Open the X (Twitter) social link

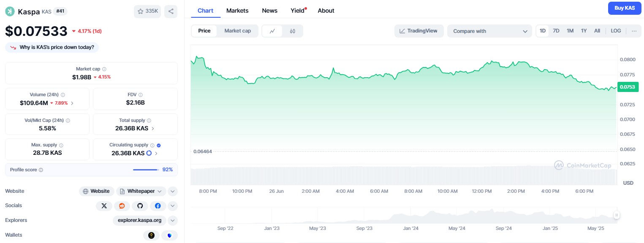coord(104,206)
